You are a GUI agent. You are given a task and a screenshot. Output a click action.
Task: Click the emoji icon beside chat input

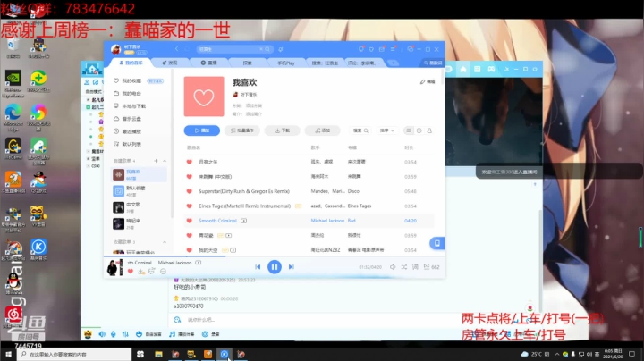pos(177,320)
